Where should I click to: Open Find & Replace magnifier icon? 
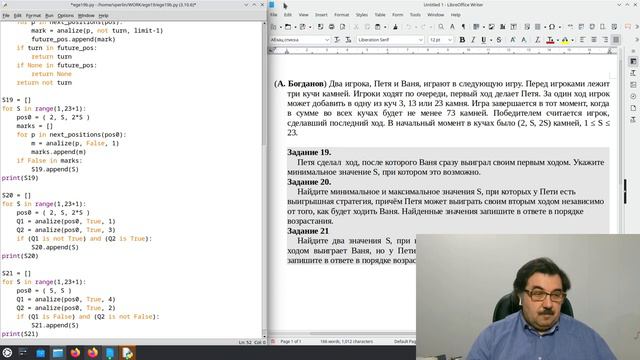[x=441, y=27]
